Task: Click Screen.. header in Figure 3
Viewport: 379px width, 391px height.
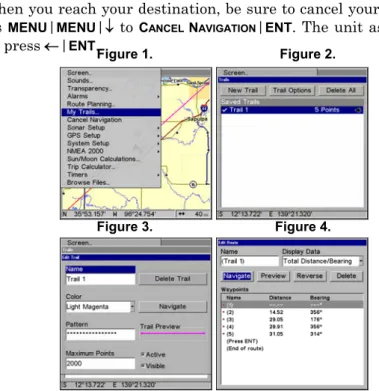Action: [80, 243]
